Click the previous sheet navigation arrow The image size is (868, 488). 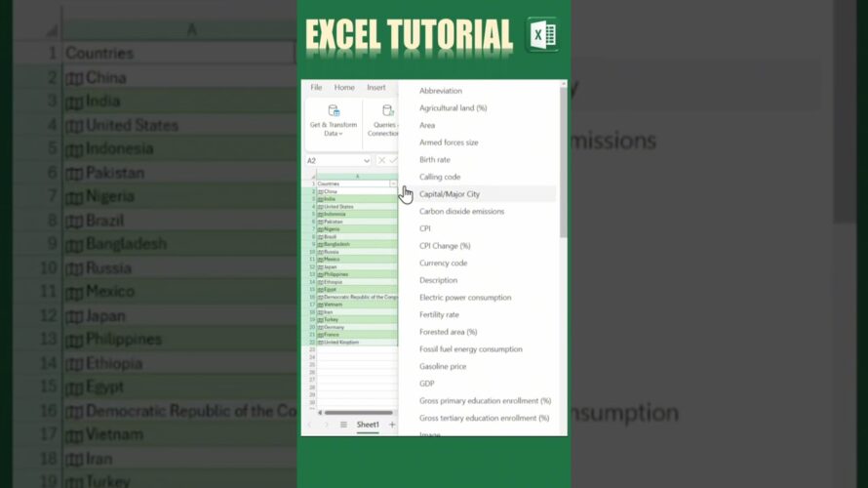click(309, 425)
